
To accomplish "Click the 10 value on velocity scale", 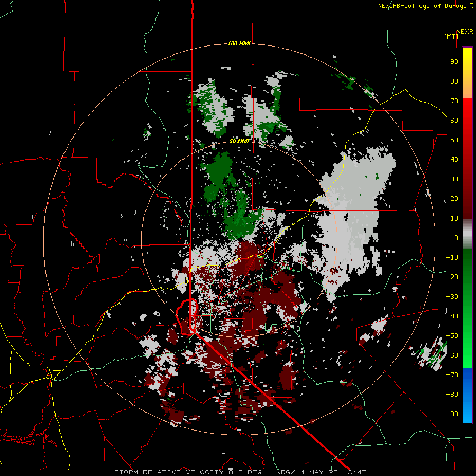I will [x=454, y=218].
